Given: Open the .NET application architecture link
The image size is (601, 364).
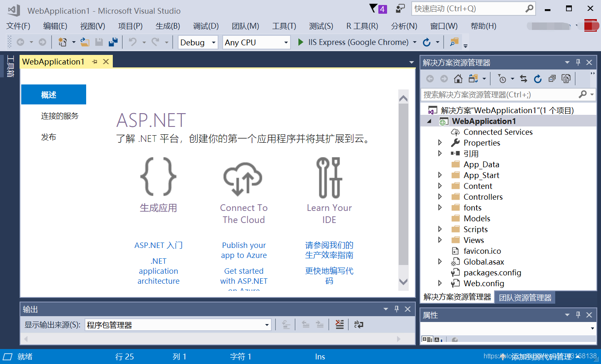Looking at the screenshot, I should coord(159,271).
